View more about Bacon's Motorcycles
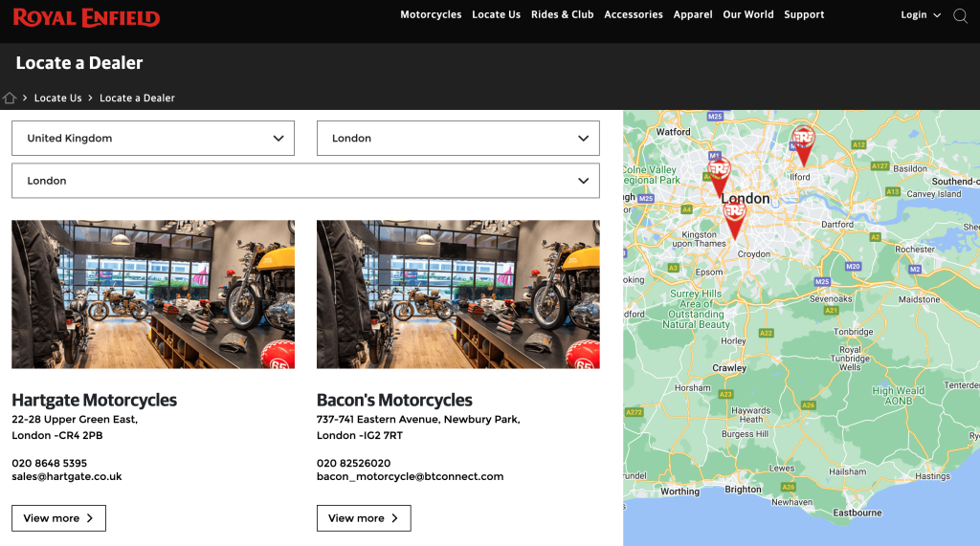 pos(364,518)
